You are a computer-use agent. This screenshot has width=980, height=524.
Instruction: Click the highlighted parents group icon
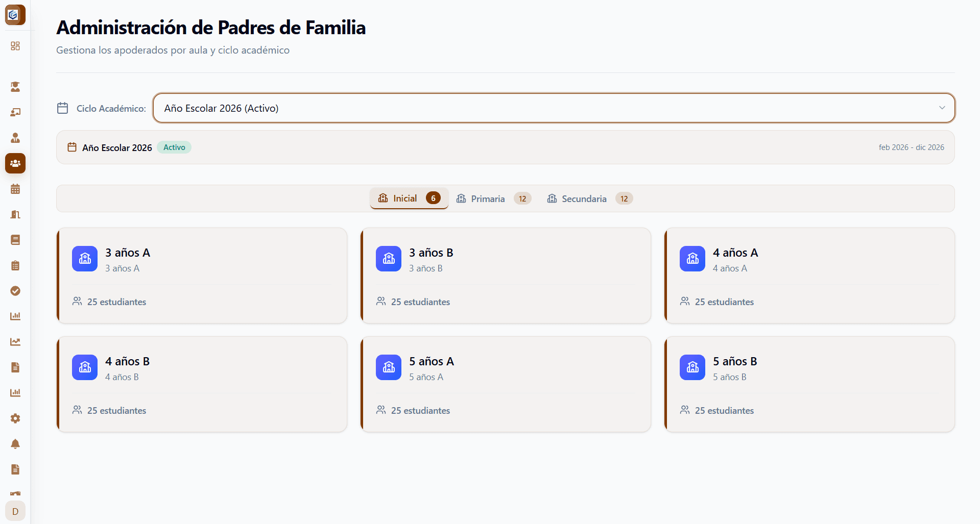(x=15, y=163)
